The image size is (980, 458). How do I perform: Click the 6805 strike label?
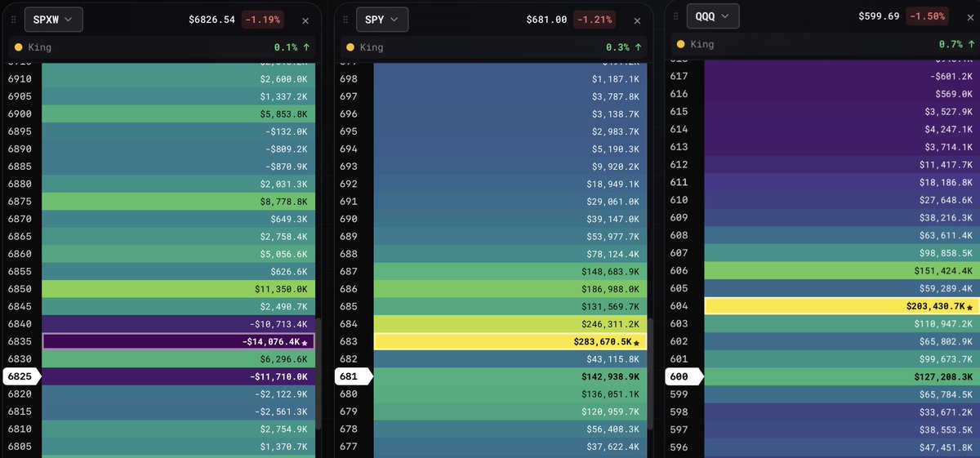pyautogui.click(x=20, y=447)
